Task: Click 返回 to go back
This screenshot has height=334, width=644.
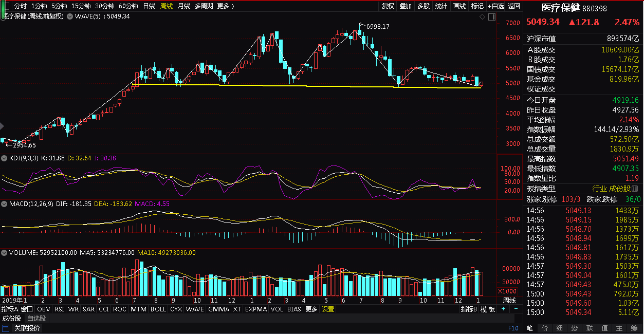Action: tap(514, 6)
